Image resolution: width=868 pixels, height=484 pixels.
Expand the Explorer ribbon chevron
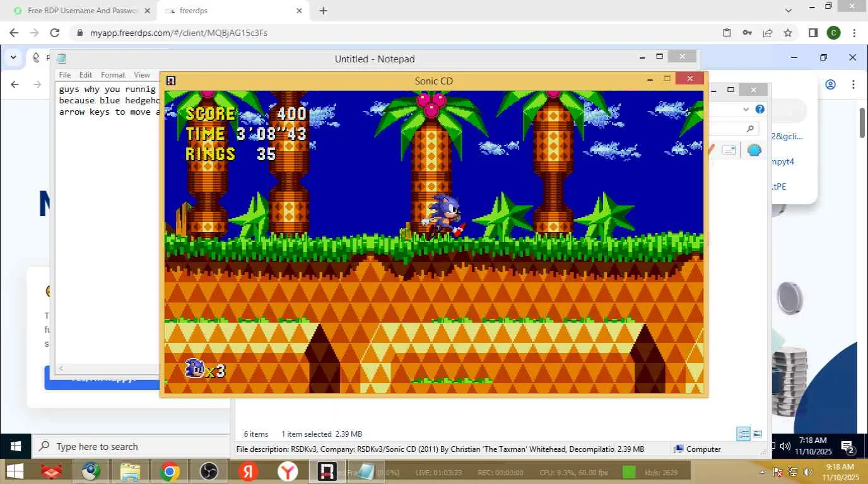pos(746,109)
